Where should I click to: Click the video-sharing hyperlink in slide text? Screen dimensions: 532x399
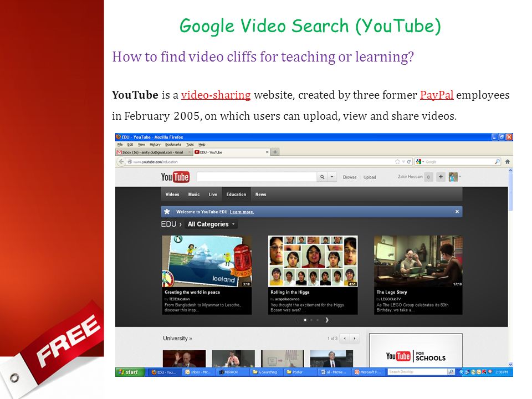coord(216,95)
